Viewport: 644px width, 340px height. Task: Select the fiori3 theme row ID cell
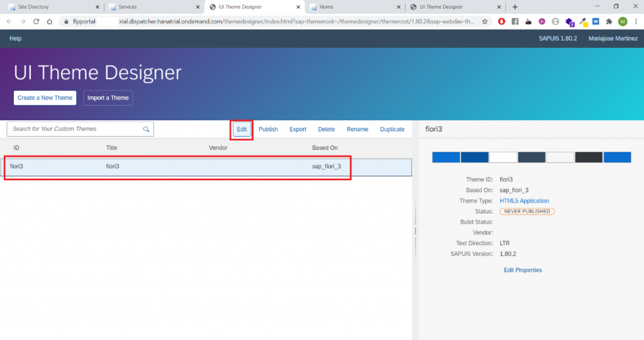click(16, 166)
